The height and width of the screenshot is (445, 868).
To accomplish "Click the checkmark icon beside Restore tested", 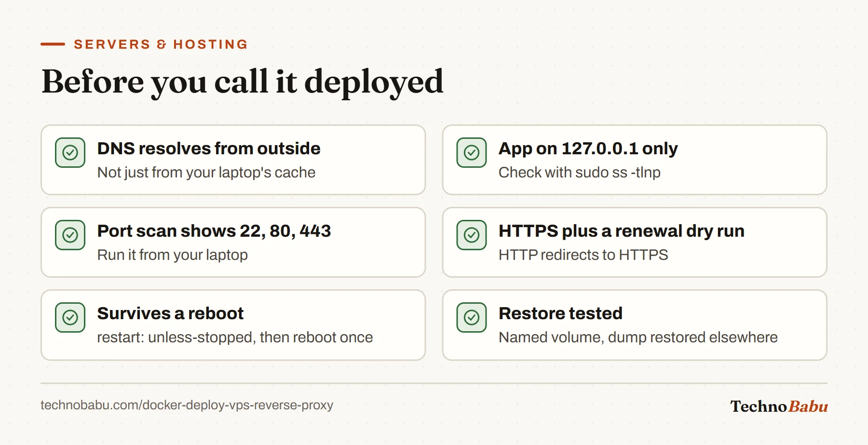I will click(472, 318).
